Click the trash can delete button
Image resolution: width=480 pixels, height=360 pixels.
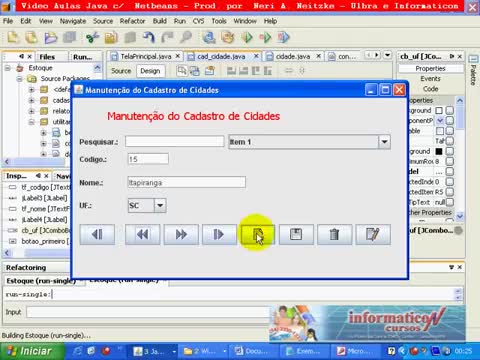coord(334,235)
